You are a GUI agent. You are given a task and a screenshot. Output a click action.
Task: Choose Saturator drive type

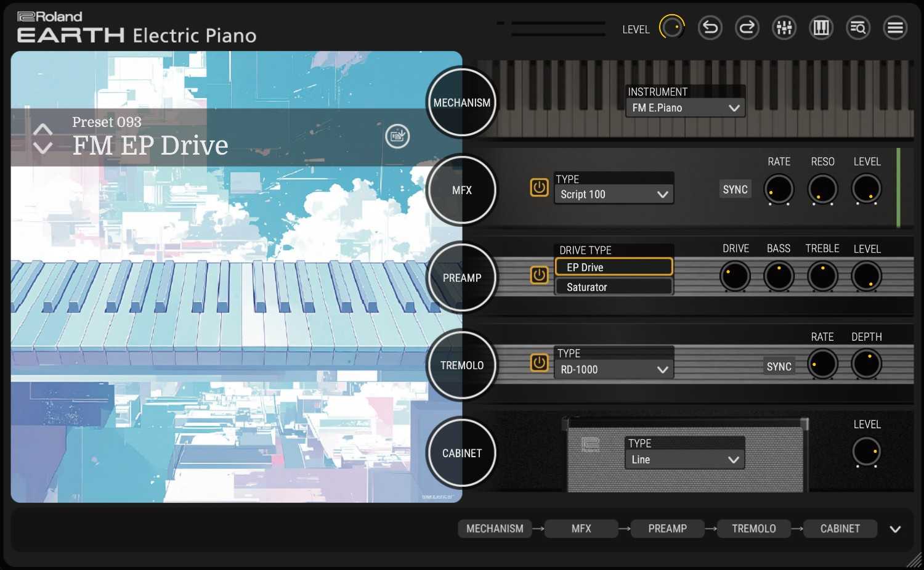click(x=614, y=287)
